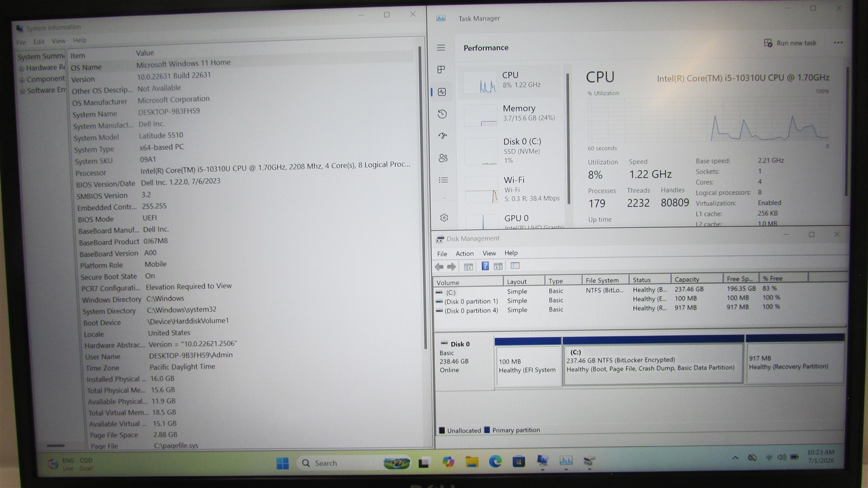Expand Hardware Resources tree node
Viewport: 868px width, 488px height.
(x=22, y=68)
